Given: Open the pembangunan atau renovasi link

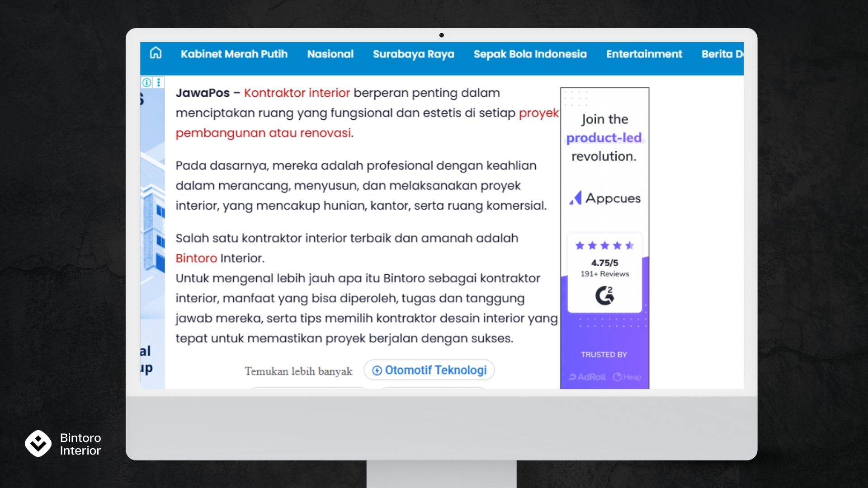Looking at the screenshot, I should coord(263,133).
